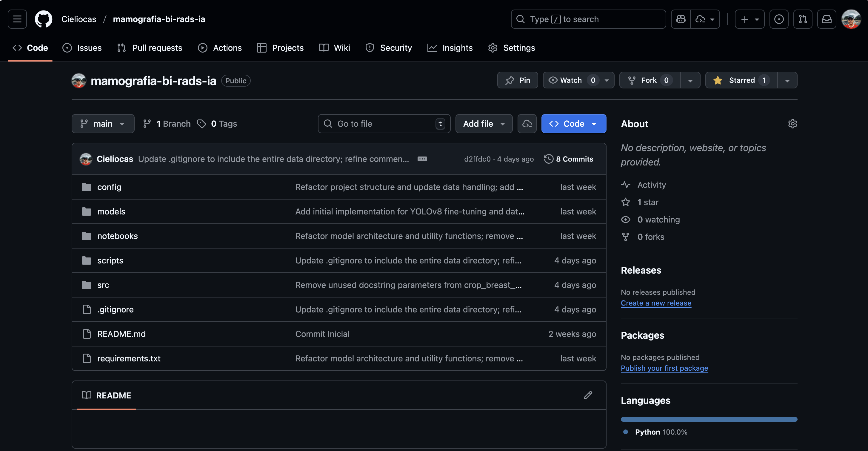Open the blue Code dropdown button

[x=573, y=124]
